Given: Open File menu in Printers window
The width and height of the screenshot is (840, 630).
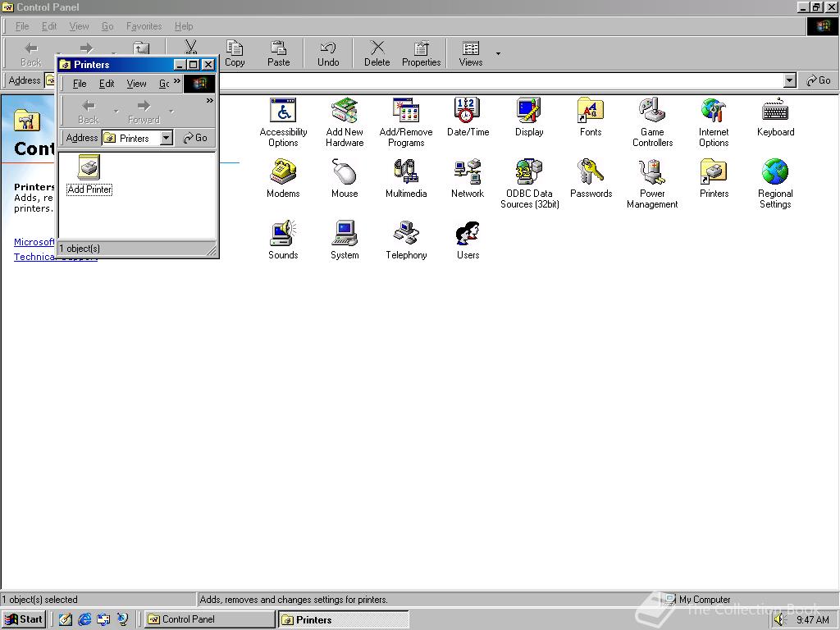Looking at the screenshot, I should [80, 84].
